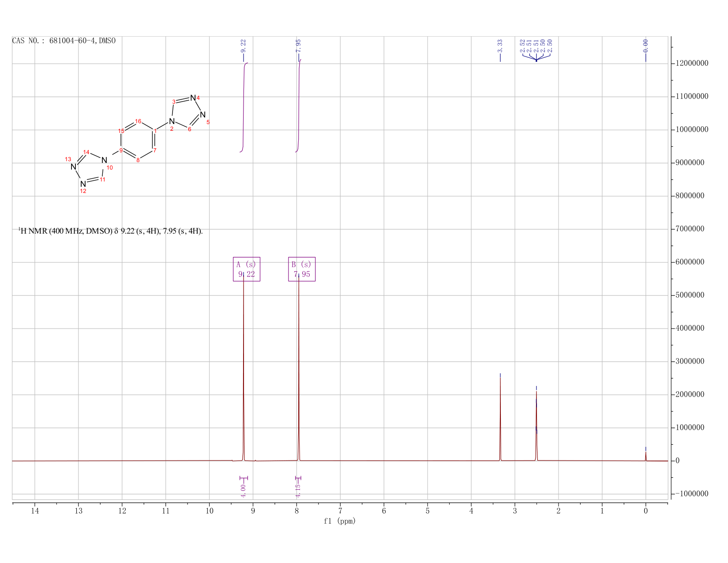Click the 9 ppm tick label
The height and width of the screenshot is (563, 728).
click(x=253, y=511)
